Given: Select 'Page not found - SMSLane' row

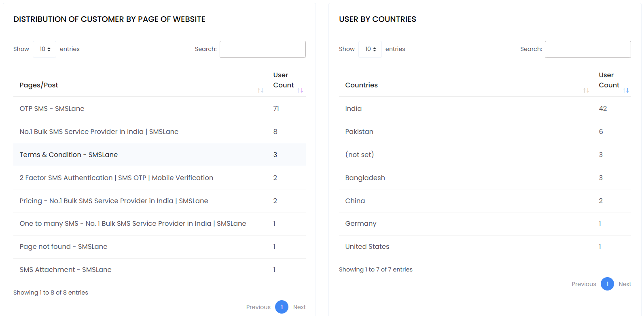Looking at the screenshot, I should tap(159, 247).
